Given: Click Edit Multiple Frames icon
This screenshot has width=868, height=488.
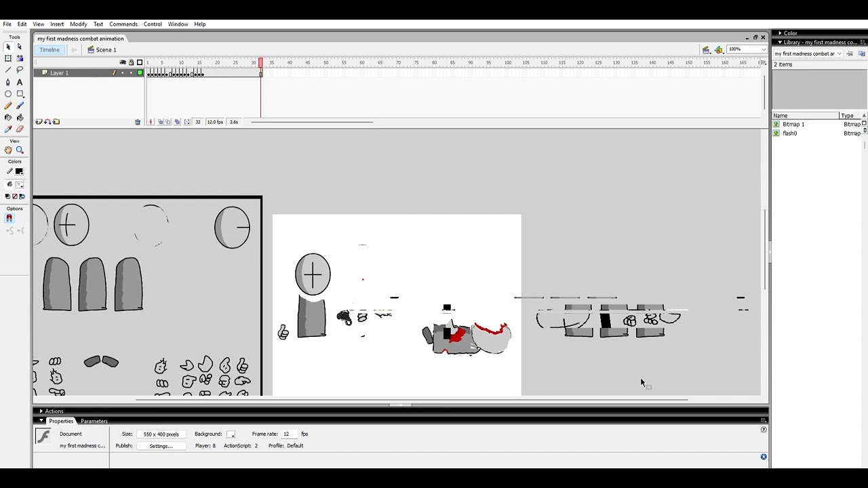Looking at the screenshot, I should pyautogui.click(x=178, y=122).
